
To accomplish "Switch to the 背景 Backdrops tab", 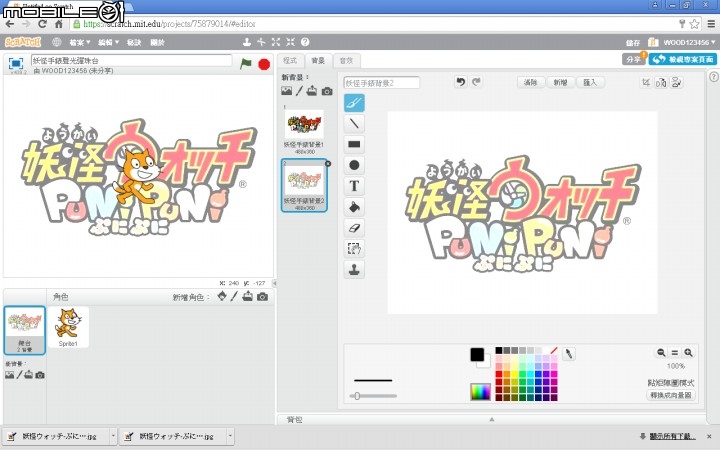I will click(318, 61).
